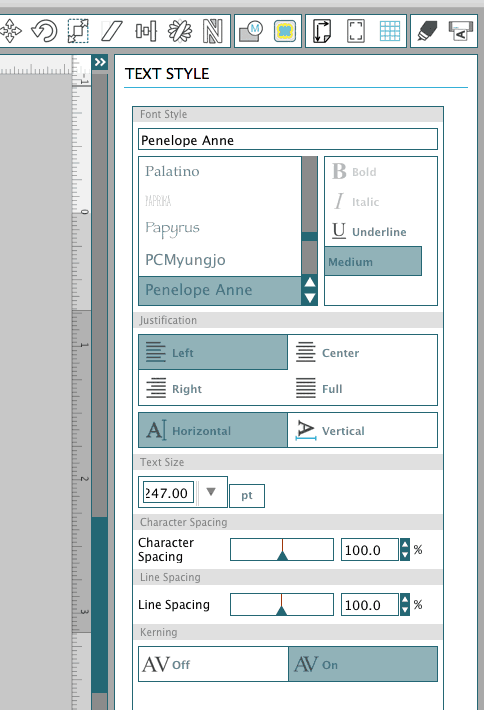Screen dimensions: 484x710
Task: Open the Rotate panel icon
Action: tap(44, 31)
